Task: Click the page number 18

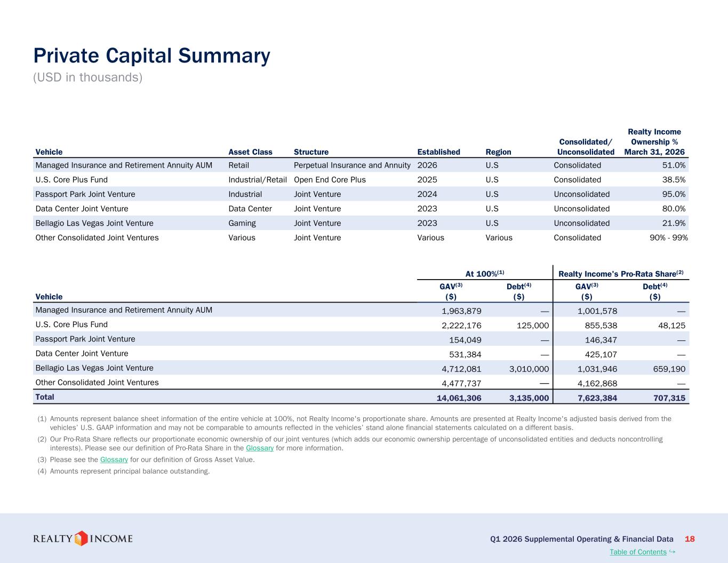Action: pyautogui.click(x=690, y=539)
